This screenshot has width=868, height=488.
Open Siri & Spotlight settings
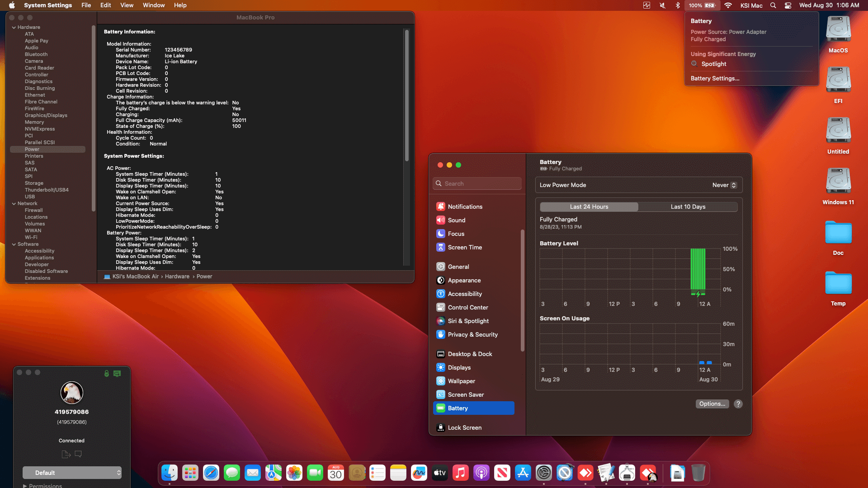pos(468,321)
